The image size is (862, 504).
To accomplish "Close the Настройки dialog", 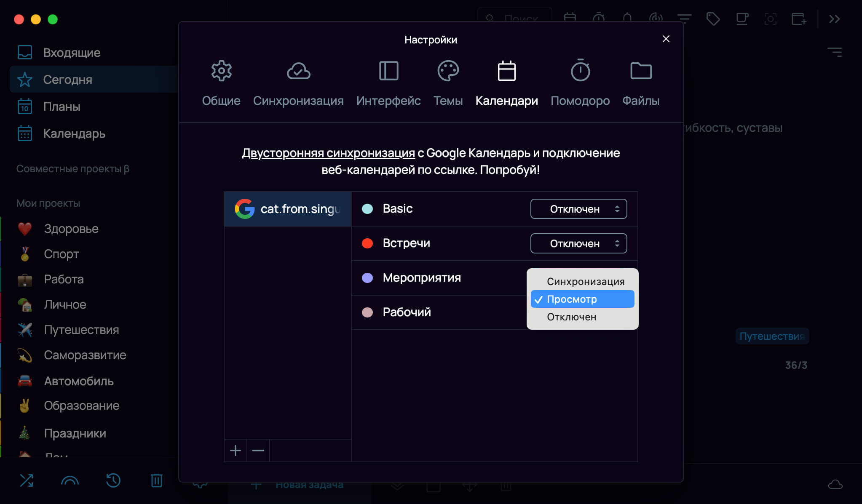I will click(x=666, y=39).
